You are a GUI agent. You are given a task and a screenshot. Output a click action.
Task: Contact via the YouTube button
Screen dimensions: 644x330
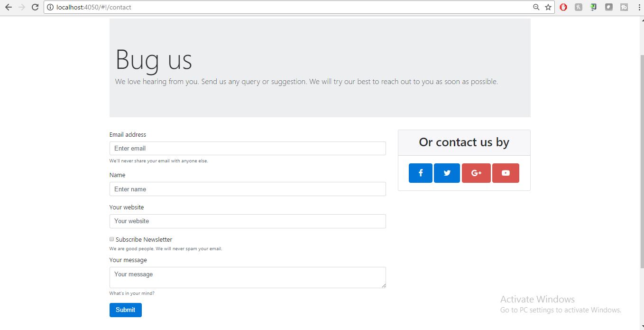(506, 173)
